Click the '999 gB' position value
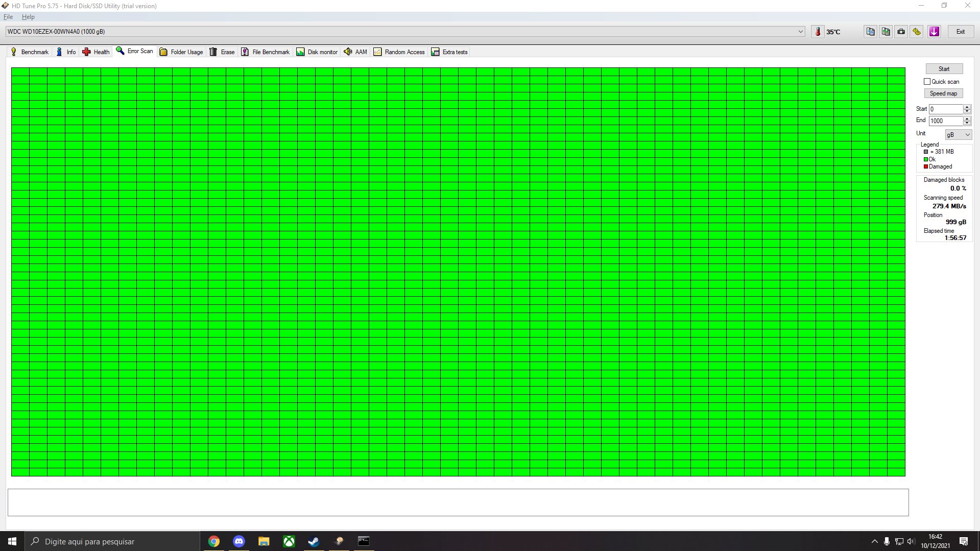980x551 pixels. (955, 222)
